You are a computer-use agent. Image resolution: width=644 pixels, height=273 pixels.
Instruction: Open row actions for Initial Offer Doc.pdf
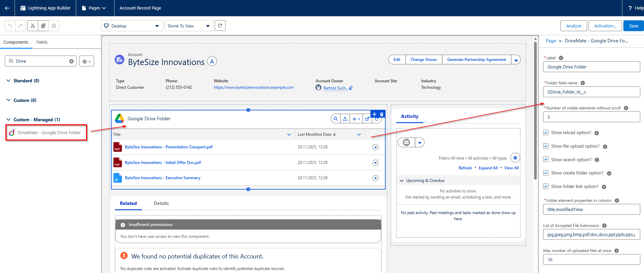coord(375,163)
